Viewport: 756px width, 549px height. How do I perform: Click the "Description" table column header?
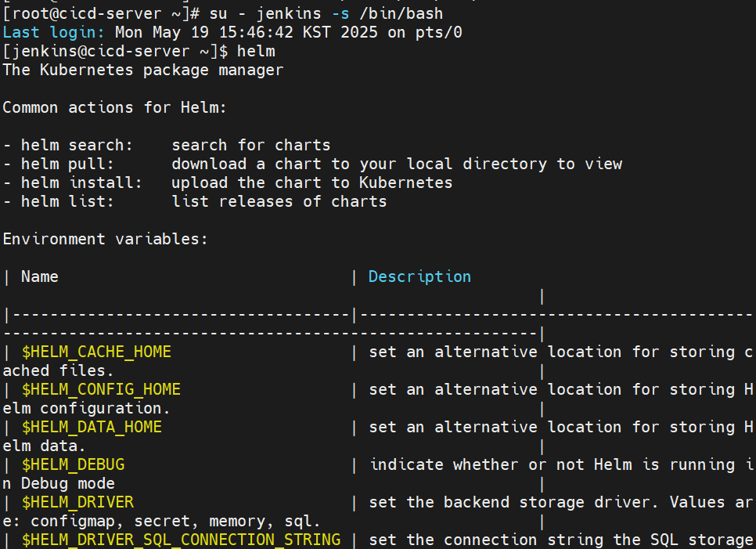click(x=419, y=277)
